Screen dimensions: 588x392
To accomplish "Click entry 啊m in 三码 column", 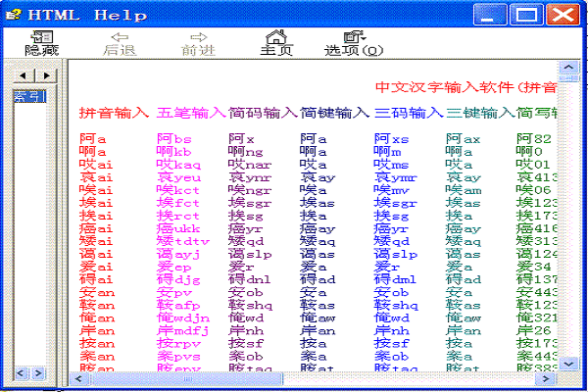I will (x=388, y=152).
